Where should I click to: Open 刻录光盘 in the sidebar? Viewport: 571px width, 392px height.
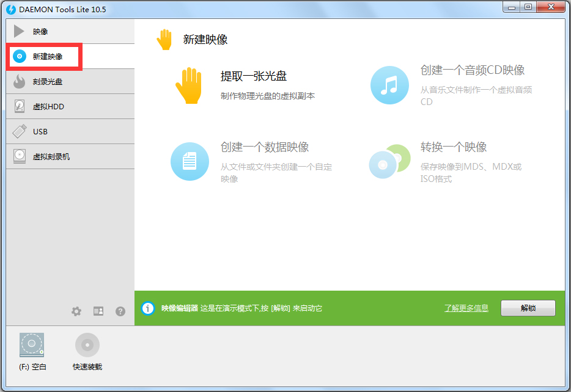point(70,81)
